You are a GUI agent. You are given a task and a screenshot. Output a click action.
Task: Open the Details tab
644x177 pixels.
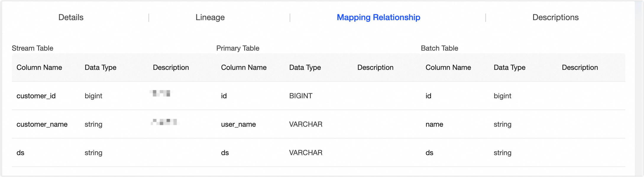point(71,17)
